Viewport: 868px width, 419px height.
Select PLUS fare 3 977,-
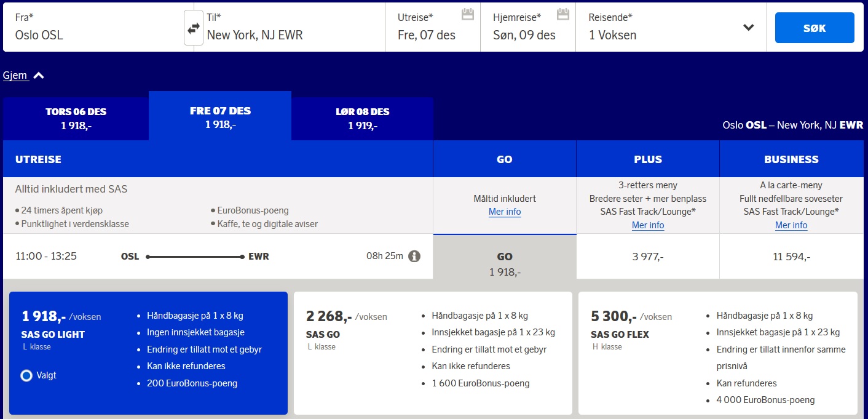(648, 257)
